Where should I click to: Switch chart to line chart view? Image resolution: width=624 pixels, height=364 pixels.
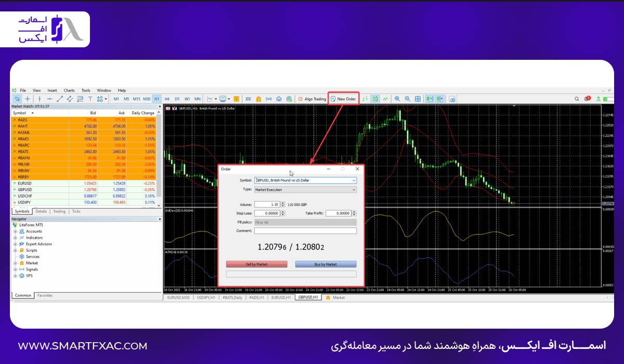point(385,99)
